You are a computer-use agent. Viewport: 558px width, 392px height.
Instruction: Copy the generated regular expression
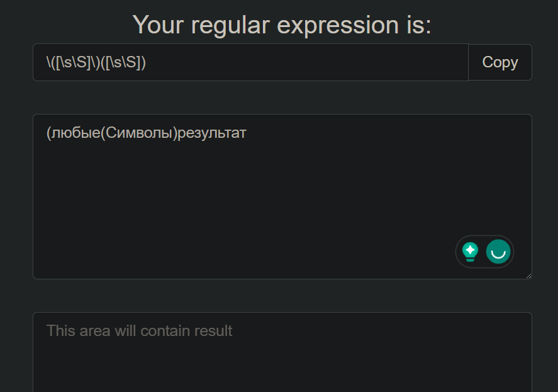pos(499,62)
